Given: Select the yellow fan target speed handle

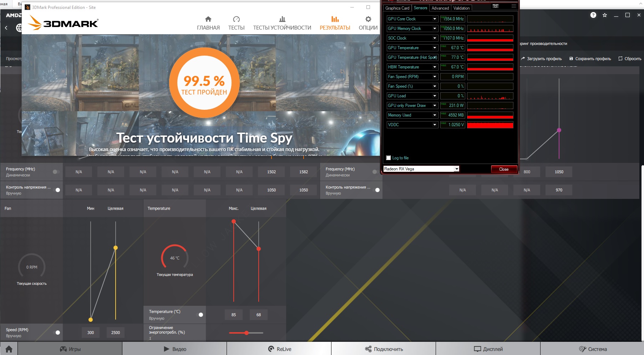Looking at the screenshot, I should 116,248.
